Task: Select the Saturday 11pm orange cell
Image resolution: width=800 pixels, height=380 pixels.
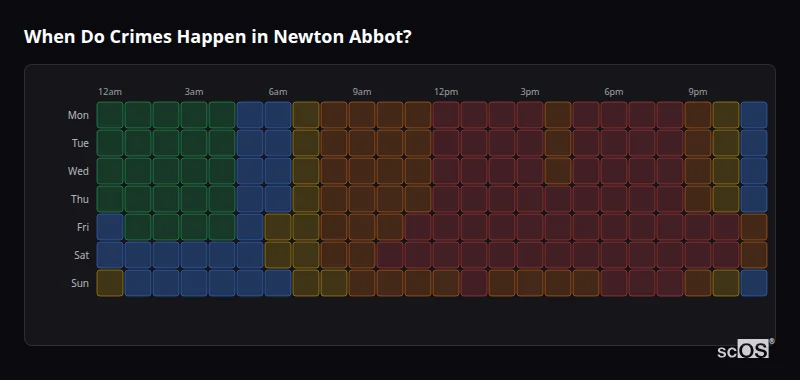Action: tap(754, 255)
